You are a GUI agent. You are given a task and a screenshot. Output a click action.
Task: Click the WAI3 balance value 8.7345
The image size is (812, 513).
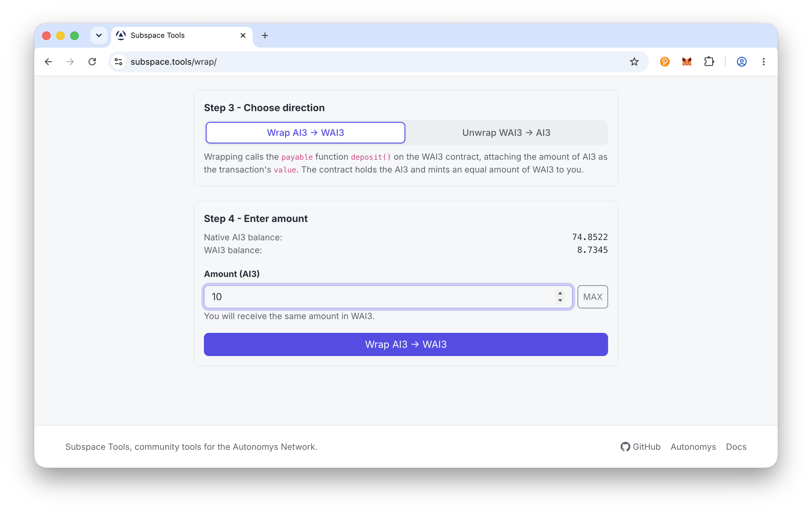(x=592, y=250)
